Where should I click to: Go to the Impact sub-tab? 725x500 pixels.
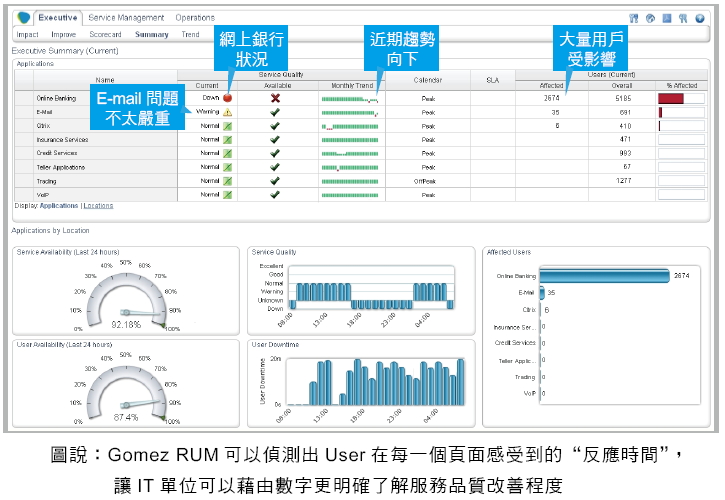[x=28, y=34]
